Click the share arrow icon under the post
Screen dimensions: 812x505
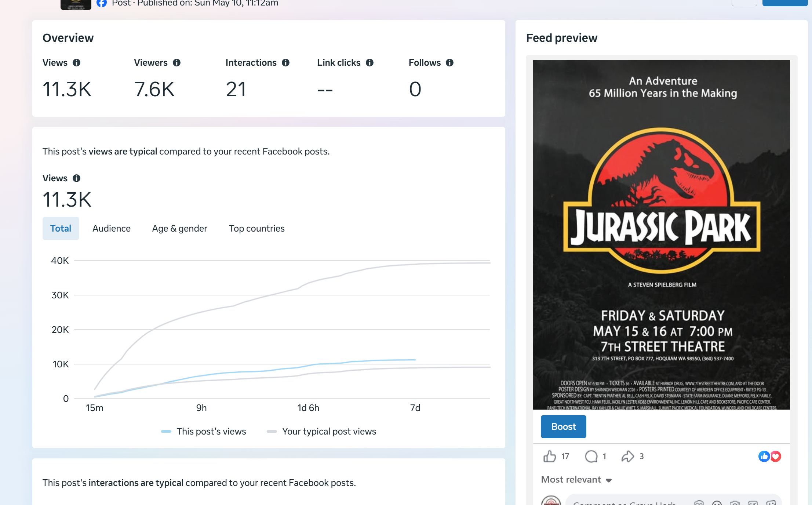click(627, 456)
